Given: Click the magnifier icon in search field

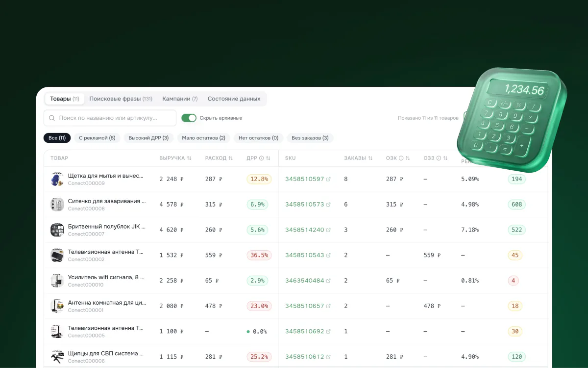Looking at the screenshot, I should pyautogui.click(x=52, y=118).
